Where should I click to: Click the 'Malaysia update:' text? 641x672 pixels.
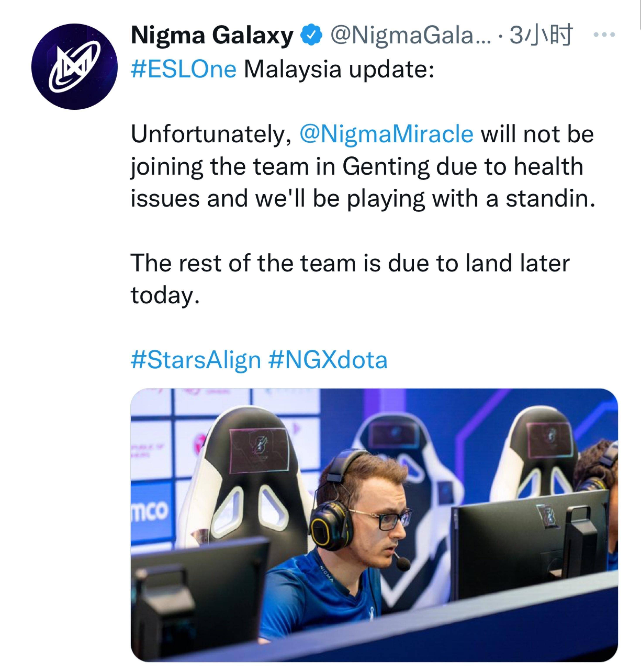point(338,69)
